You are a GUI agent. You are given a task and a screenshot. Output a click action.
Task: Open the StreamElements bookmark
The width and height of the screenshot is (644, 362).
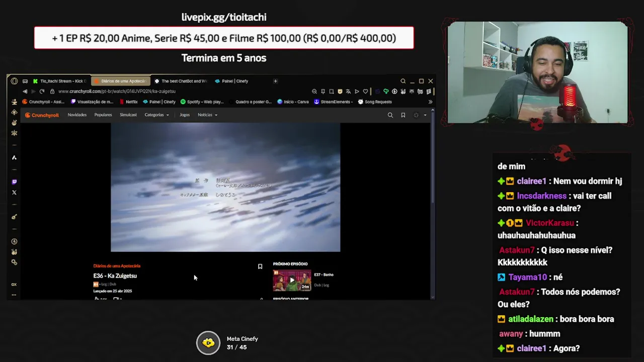[x=334, y=102]
